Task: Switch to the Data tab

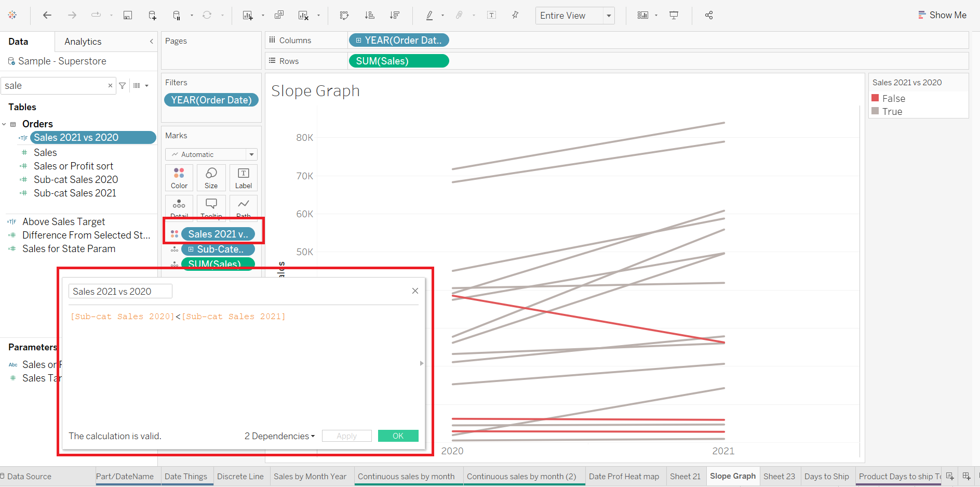Action: tap(18, 42)
